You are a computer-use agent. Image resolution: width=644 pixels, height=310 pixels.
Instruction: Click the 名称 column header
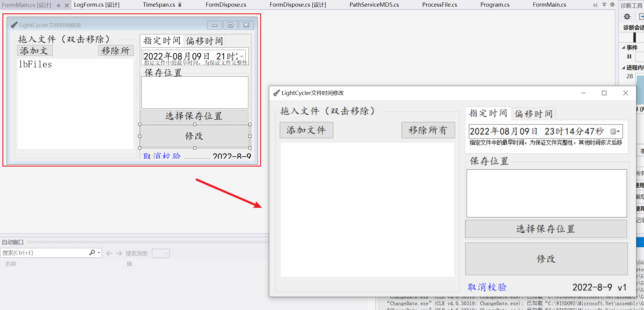pos(11,264)
